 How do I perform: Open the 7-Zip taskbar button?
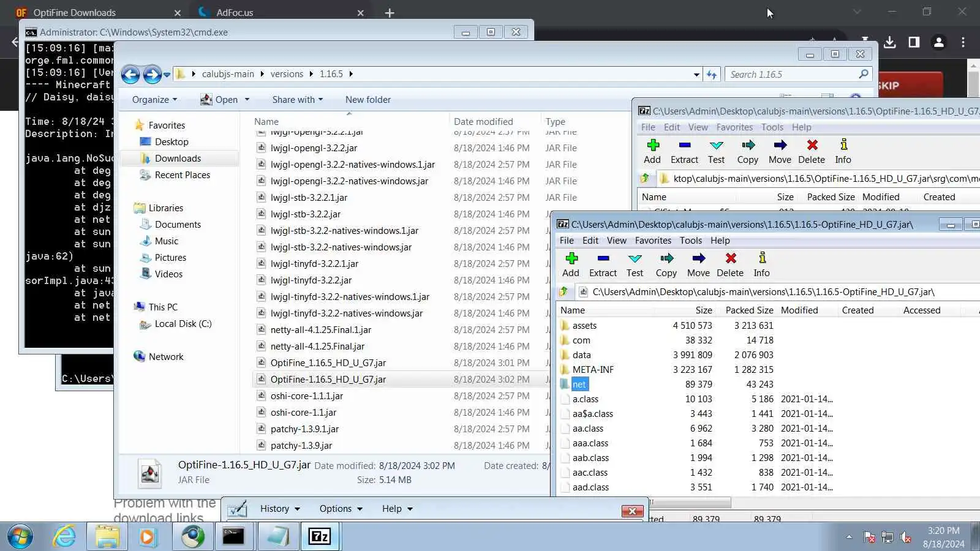[x=320, y=537]
